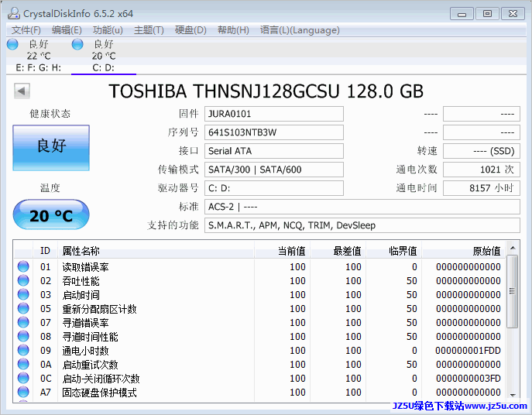Click the supported features field S.M.A.R.T., APM
This screenshot has width=532, height=415.
tap(362, 225)
